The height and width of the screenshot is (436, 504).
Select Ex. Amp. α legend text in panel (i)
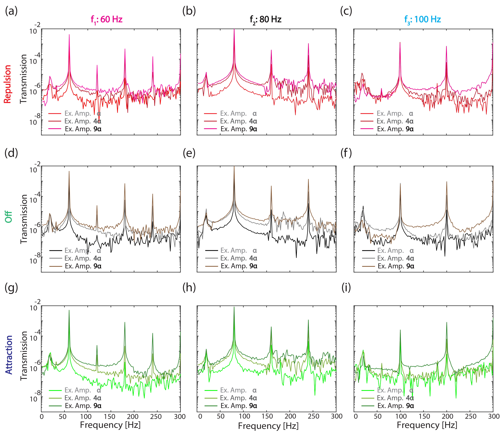[395, 390]
